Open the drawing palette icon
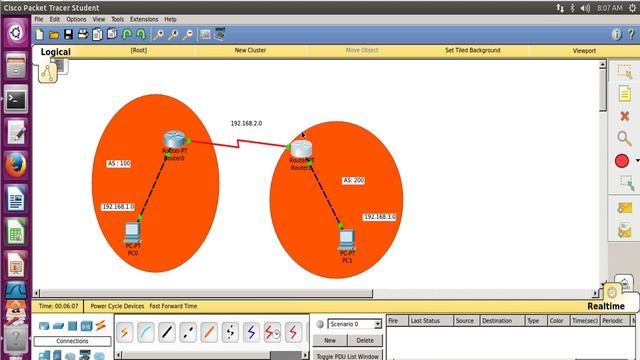Image resolution: width=640 pixels, height=360 pixels. tap(205, 35)
